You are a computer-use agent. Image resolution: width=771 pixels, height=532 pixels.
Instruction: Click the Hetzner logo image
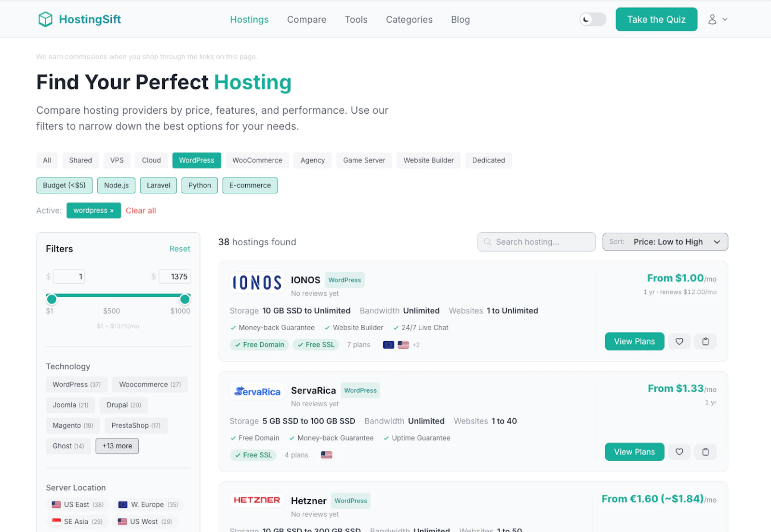[x=257, y=500]
